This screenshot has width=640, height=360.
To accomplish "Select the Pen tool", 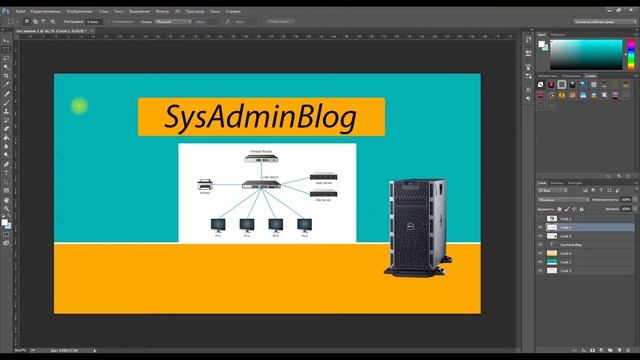I will coord(6,164).
